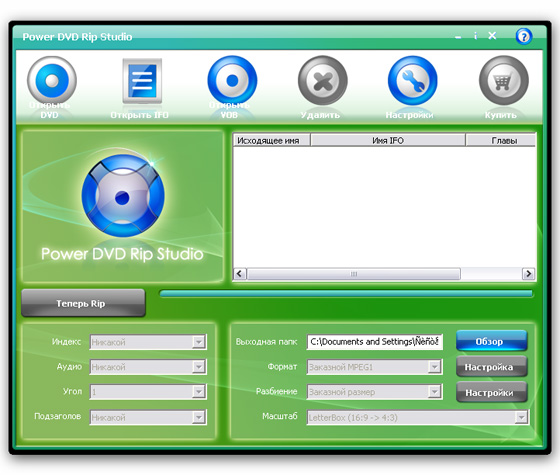Click Настройка button next to Формат
The height and width of the screenshot is (475, 560).
[491, 367]
